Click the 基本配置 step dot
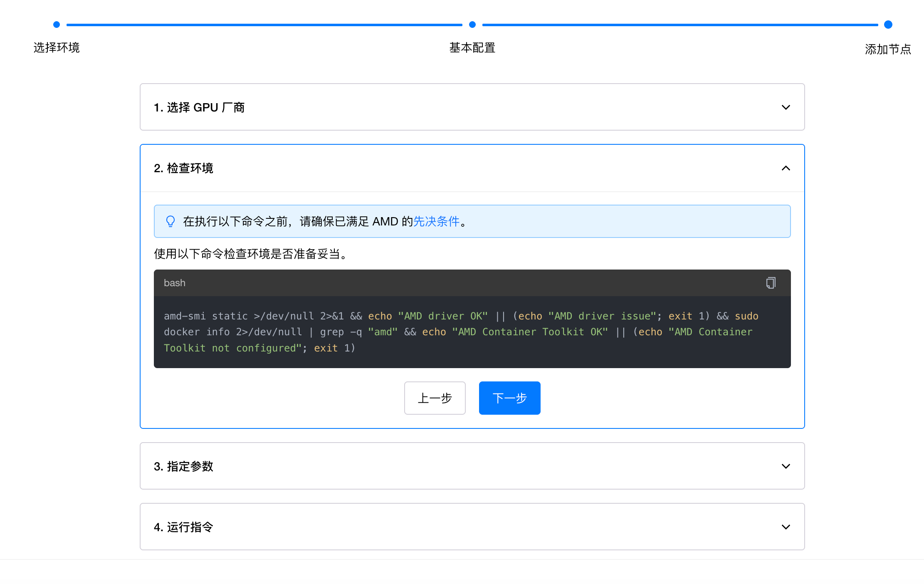 click(472, 25)
